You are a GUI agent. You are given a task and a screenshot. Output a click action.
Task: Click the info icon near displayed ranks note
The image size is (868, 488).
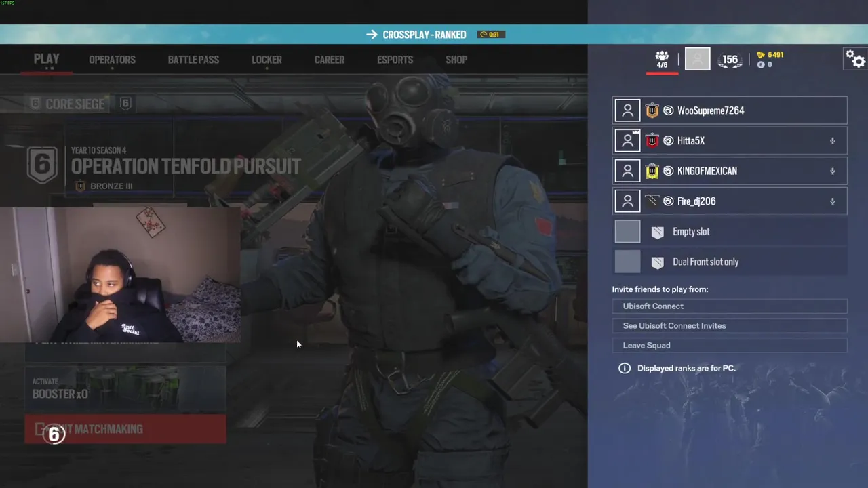[625, 368]
